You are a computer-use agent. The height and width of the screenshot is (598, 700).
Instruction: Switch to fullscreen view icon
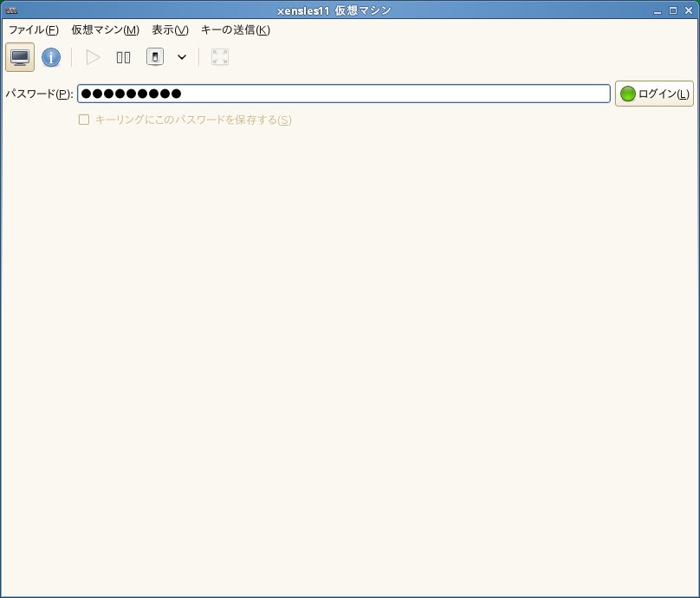pos(220,56)
